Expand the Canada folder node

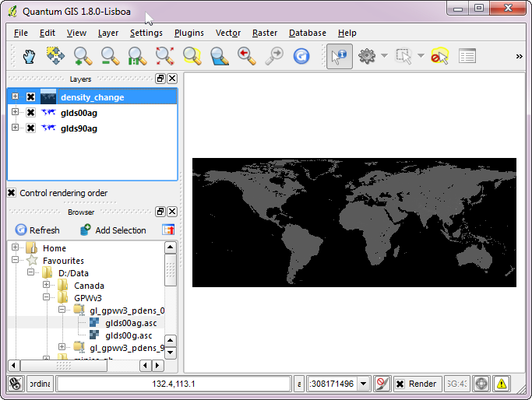47,285
